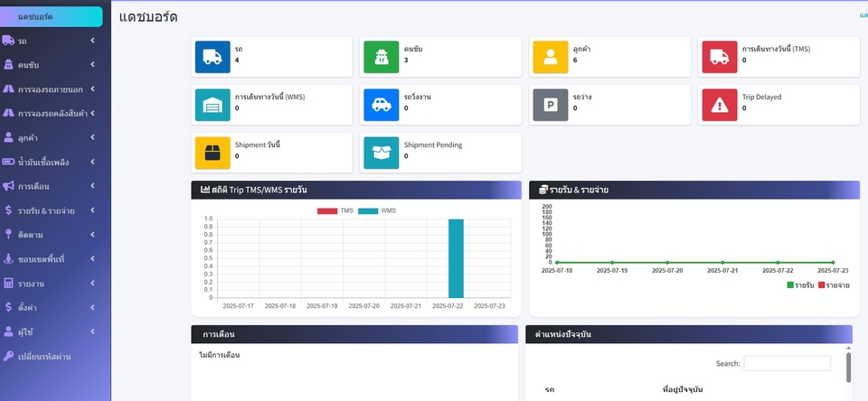Click the teal open box Shipment Pending icon
Screen dimensions: 868x401
click(382, 152)
